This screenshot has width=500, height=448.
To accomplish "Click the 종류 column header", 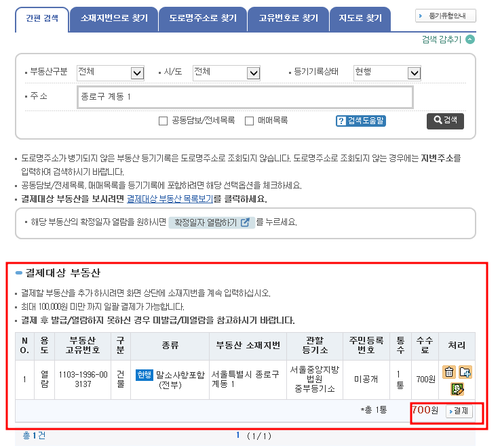I will coord(170,346).
